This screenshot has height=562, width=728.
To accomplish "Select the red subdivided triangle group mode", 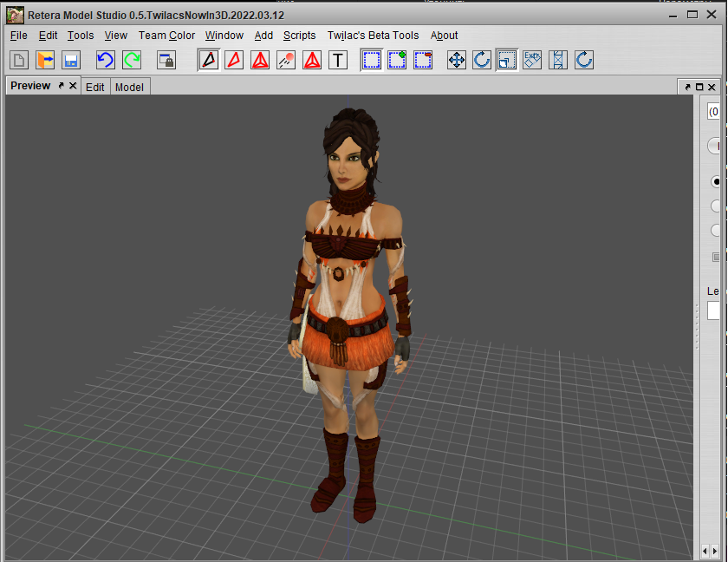I will point(260,61).
